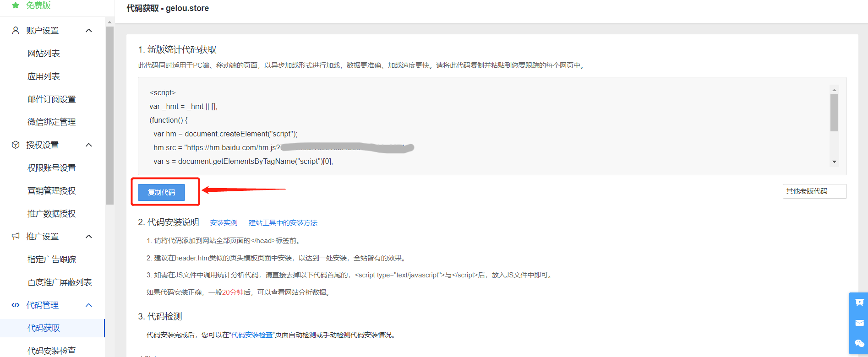Click code line (function() {
868x357 pixels.
point(169,120)
